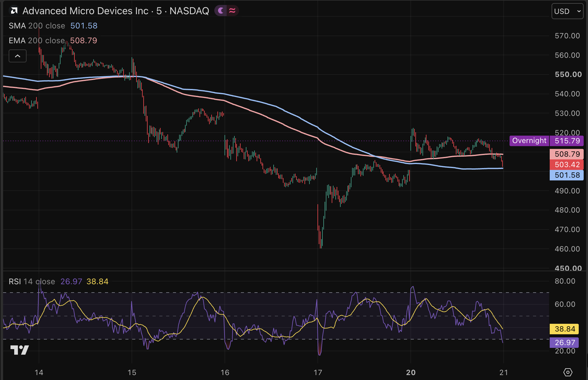Select the SMA 200 close indicator legend

coord(37,26)
